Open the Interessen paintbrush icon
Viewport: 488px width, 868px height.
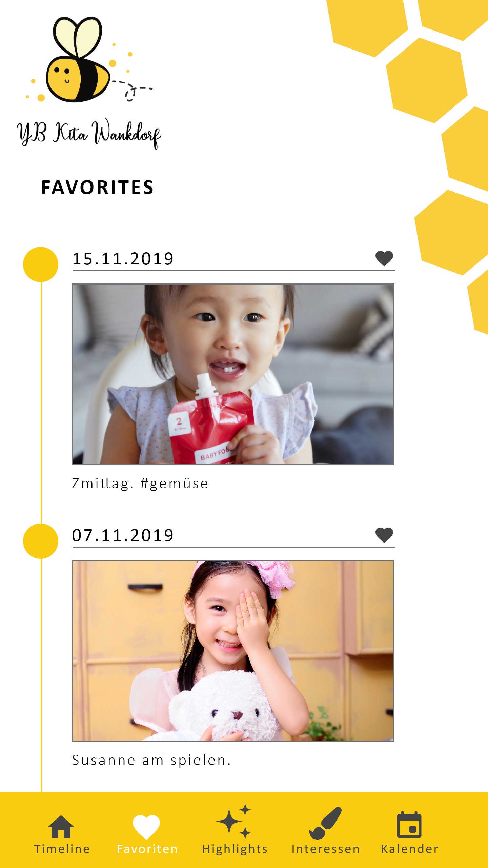325,823
